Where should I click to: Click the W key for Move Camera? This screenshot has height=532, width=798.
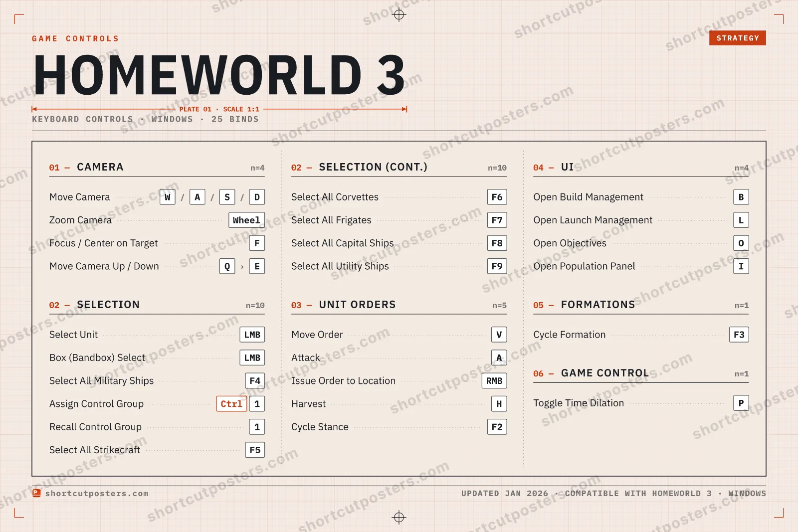point(168,197)
